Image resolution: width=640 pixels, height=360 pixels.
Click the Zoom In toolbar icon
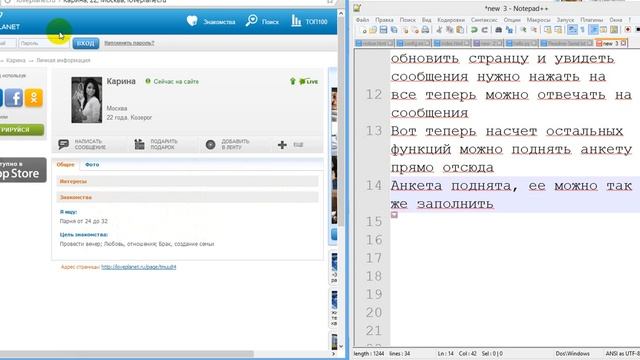pyautogui.click(x=523, y=30)
